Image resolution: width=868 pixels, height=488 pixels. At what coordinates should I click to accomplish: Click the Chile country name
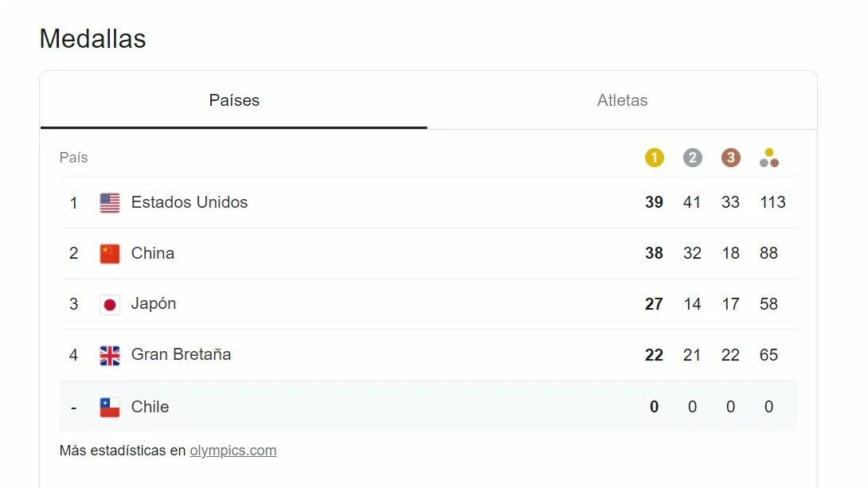150,407
